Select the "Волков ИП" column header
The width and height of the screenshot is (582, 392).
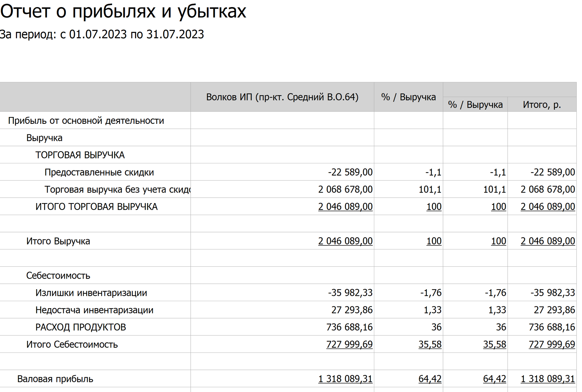282,97
